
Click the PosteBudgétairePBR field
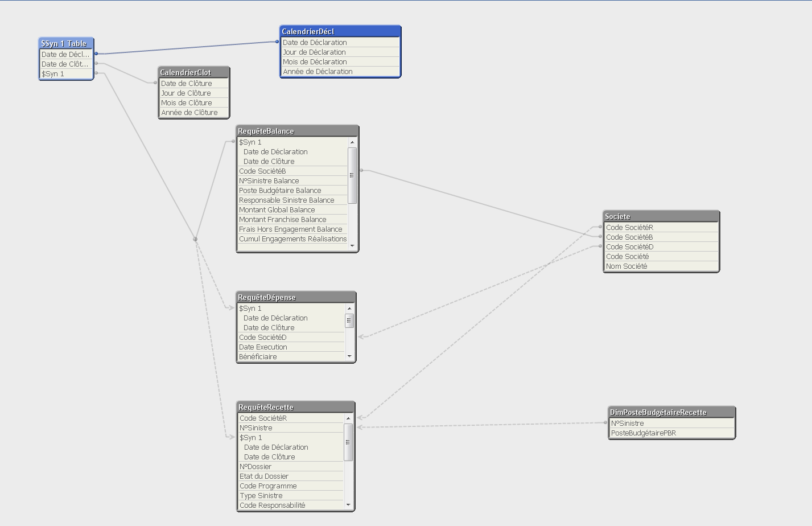tap(672, 433)
